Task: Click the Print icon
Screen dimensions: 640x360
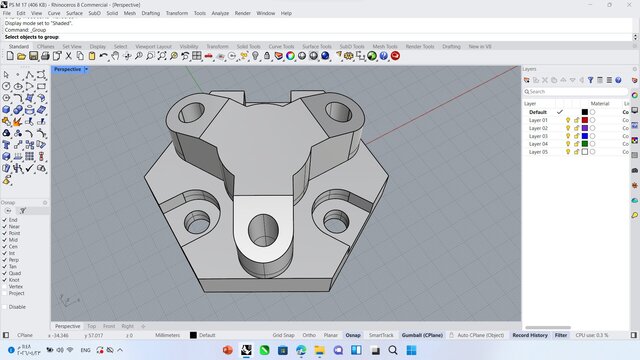Action: coord(45,56)
